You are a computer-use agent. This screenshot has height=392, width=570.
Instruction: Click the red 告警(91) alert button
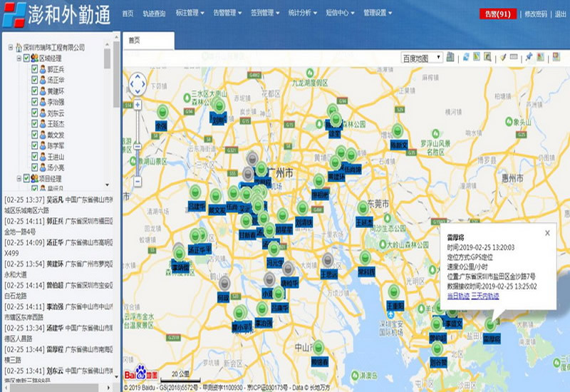[497, 14]
